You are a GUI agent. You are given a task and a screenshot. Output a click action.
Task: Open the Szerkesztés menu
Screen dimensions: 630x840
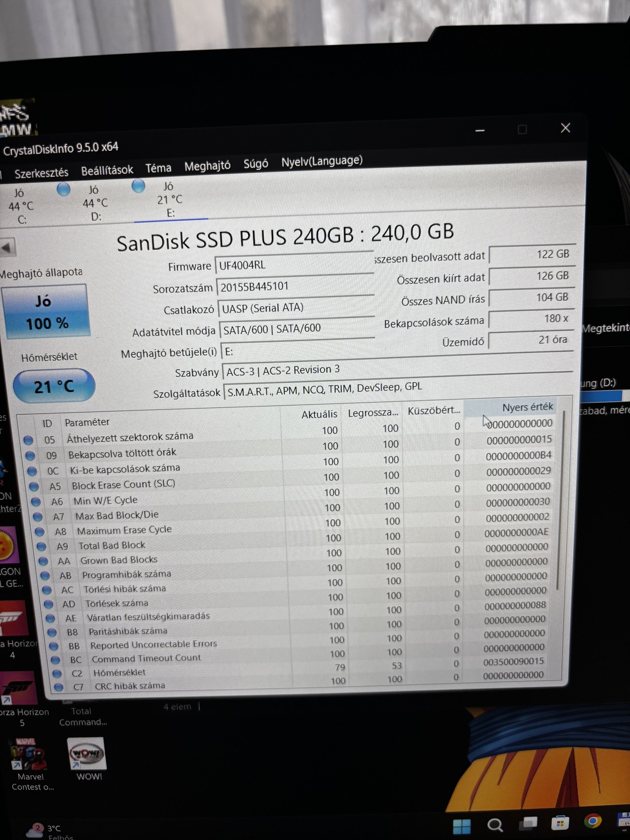point(41,173)
